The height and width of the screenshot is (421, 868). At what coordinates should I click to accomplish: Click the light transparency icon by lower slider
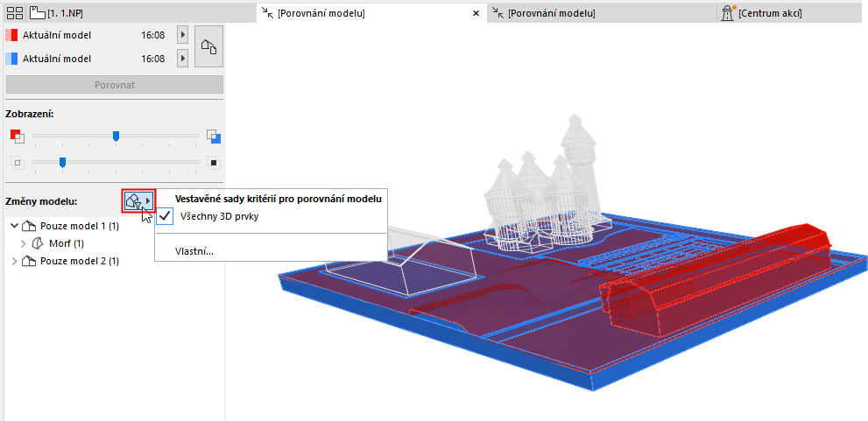click(x=17, y=163)
